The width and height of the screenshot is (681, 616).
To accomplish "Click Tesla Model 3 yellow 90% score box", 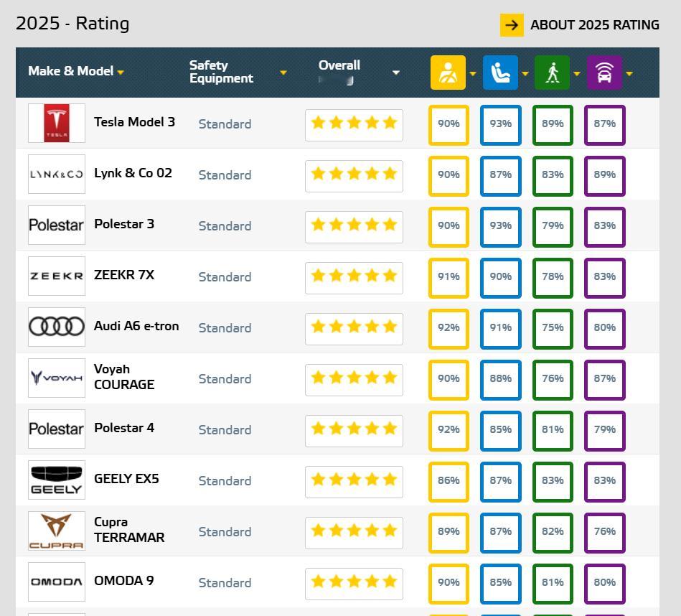I will pos(448,125).
